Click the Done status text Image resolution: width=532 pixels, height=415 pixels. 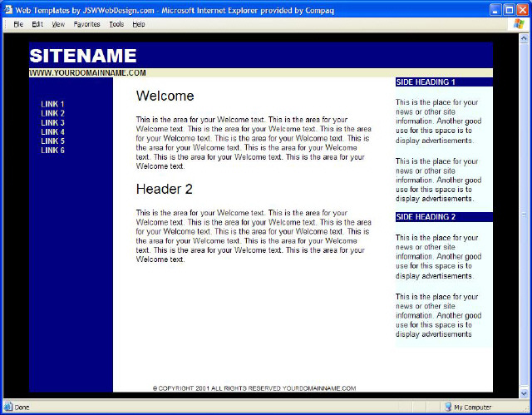click(22, 407)
